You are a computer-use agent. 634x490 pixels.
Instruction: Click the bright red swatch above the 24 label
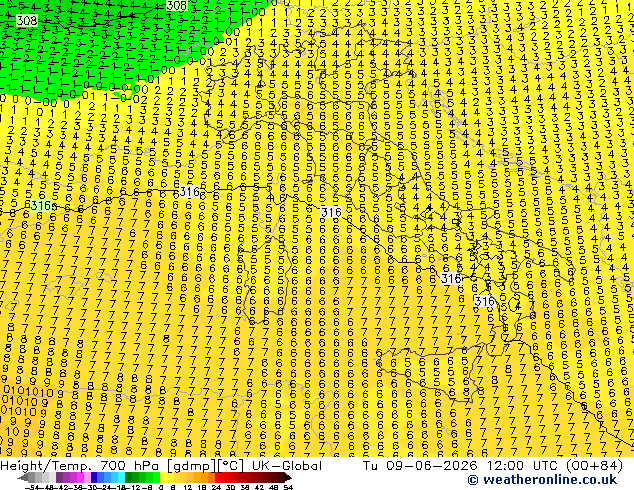coord(218,477)
